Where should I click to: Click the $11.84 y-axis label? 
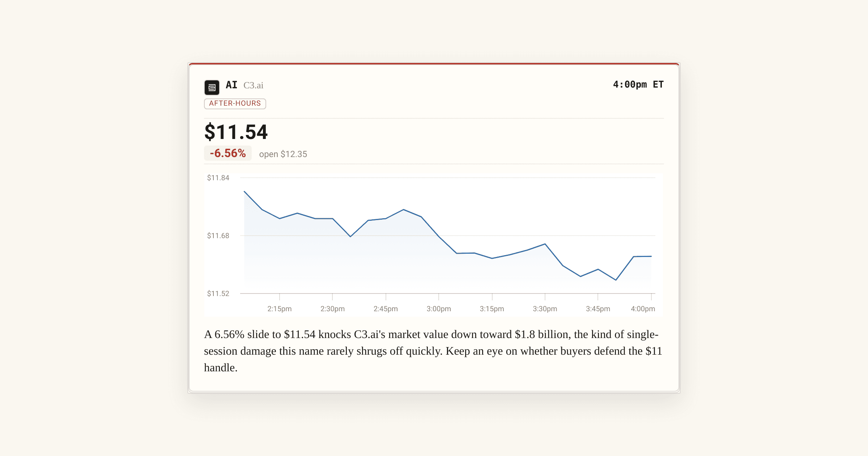(x=218, y=178)
